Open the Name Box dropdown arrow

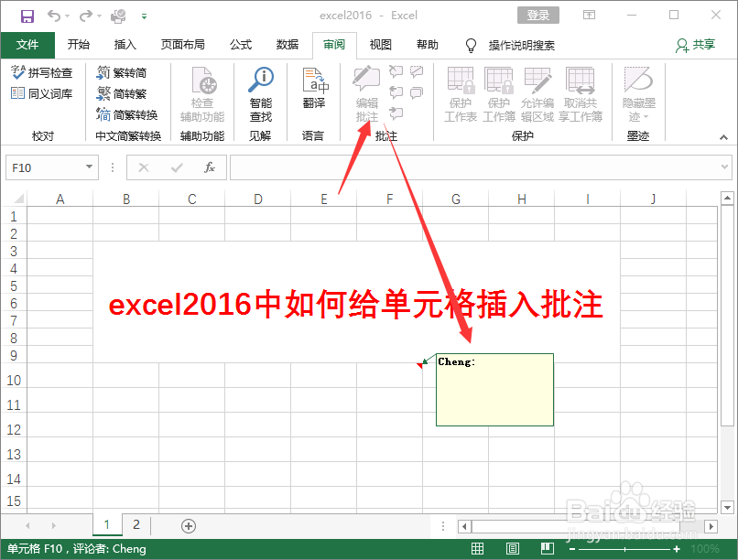coord(89,167)
